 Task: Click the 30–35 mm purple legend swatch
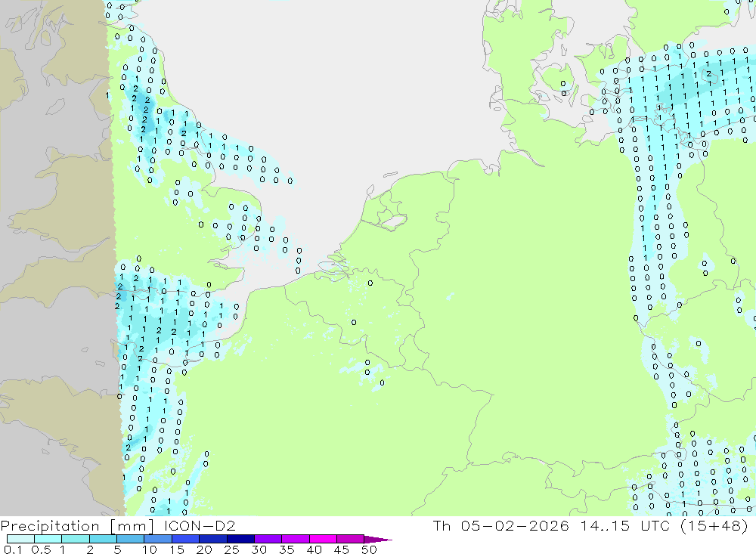[x=268, y=539]
